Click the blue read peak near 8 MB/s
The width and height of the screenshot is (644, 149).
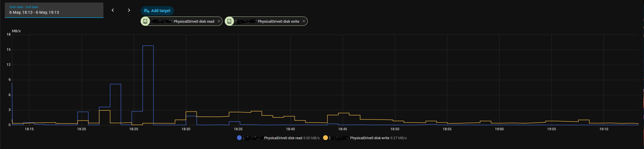[115, 84]
